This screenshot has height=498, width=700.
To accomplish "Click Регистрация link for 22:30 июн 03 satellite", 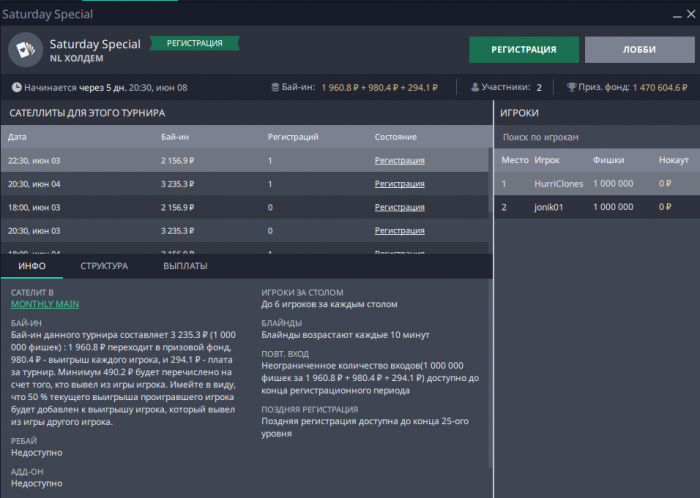I will point(399,160).
